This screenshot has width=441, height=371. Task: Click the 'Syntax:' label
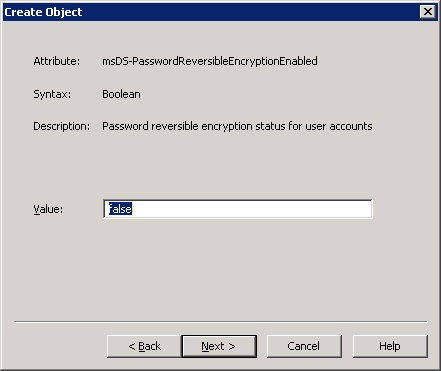pos(52,94)
